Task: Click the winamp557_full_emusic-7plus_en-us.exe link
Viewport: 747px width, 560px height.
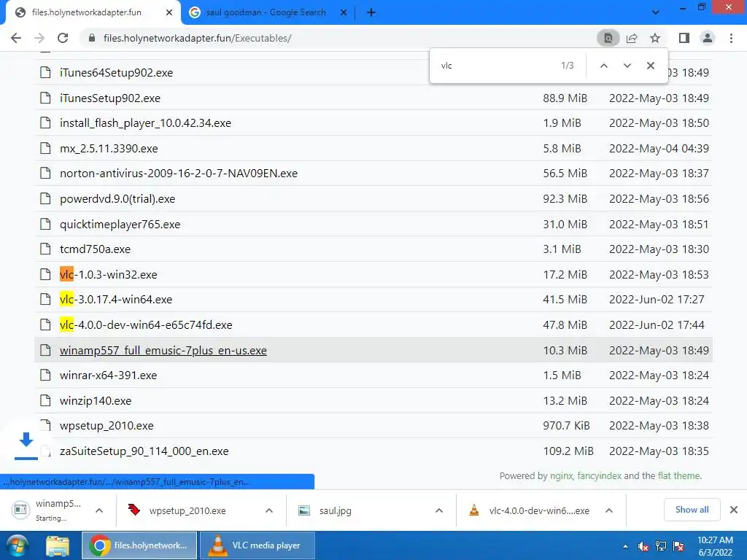Action: pos(163,351)
